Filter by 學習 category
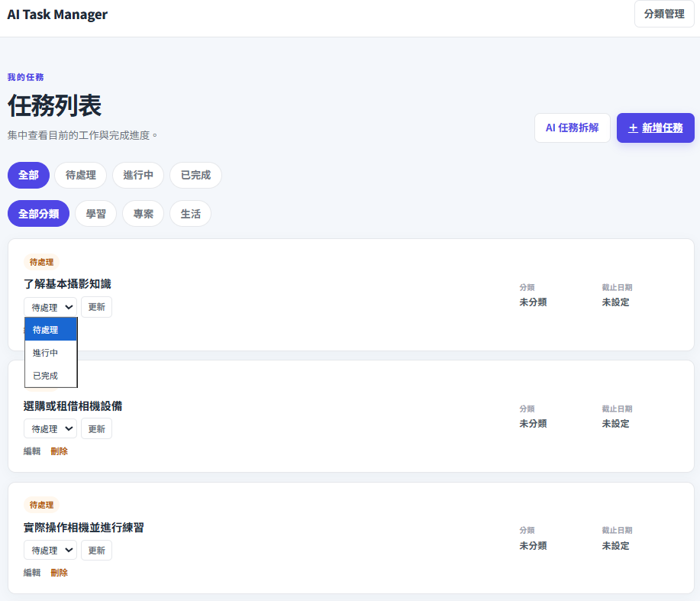The height and width of the screenshot is (601, 700). click(x=96, y=214)
